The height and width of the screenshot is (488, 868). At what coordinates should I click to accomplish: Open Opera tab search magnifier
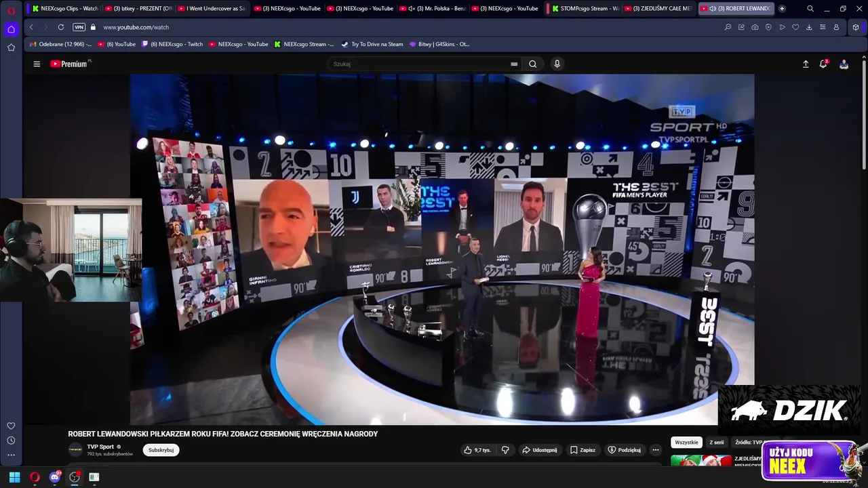point(810,9)
